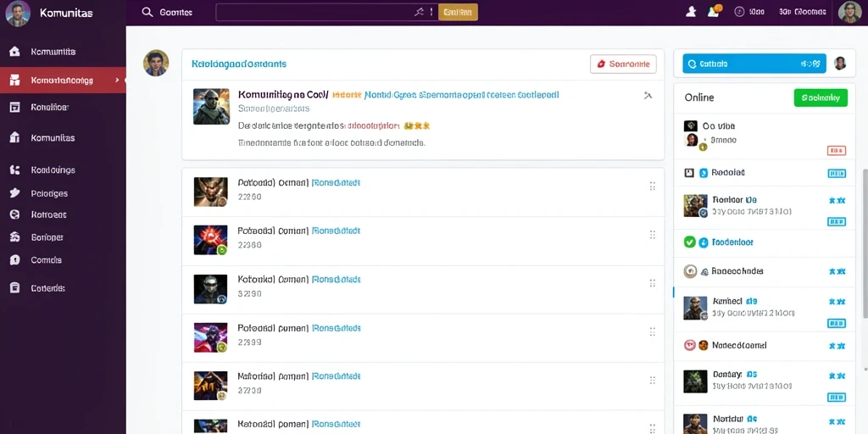Open the home icon Komunitas sidebar item

pos(15,52)
